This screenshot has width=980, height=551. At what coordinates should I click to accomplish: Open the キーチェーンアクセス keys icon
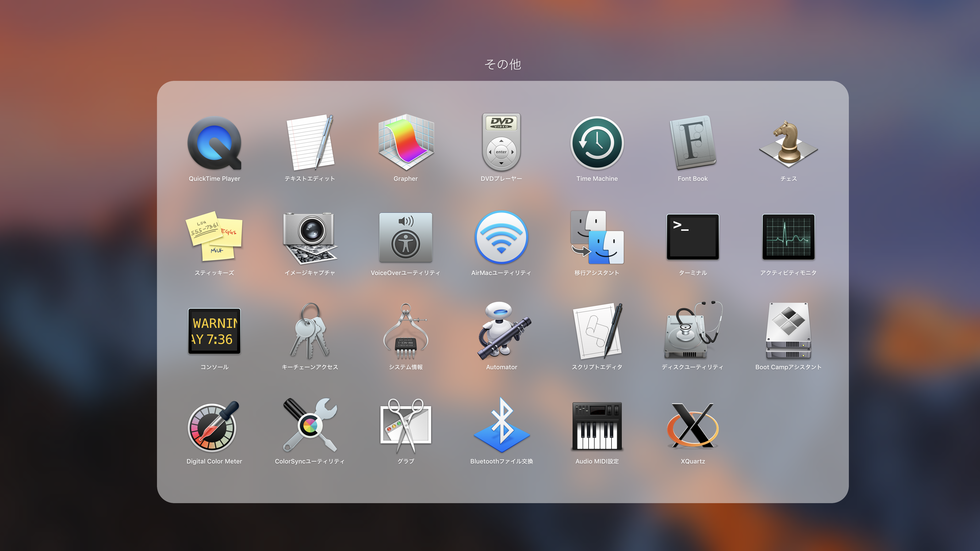pyautogui.click(x=310, y=331)
